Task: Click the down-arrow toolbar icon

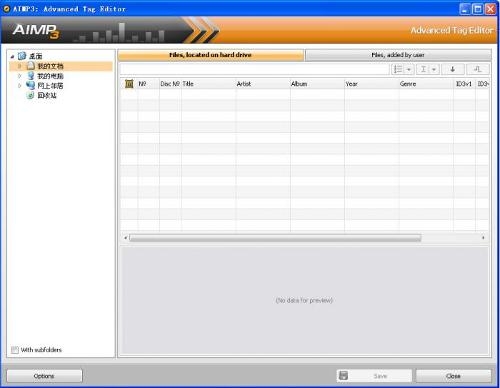Action: coord(452,69)
